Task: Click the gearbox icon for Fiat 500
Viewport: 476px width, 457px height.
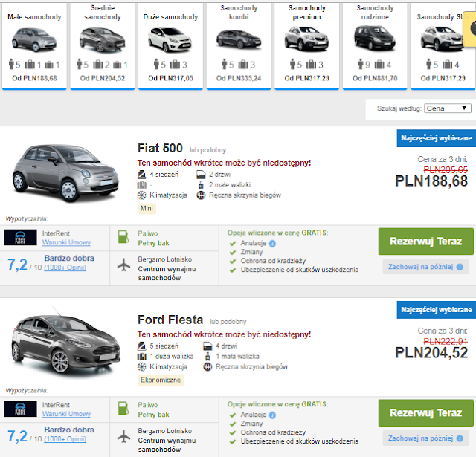Action: point(201,195)
